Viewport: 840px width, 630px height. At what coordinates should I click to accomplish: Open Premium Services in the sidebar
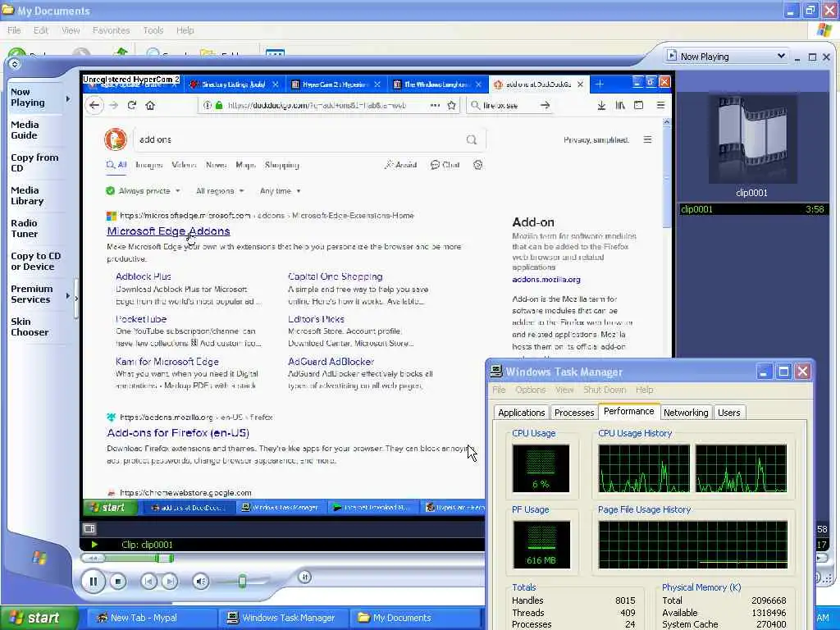(x=32, y=294)
